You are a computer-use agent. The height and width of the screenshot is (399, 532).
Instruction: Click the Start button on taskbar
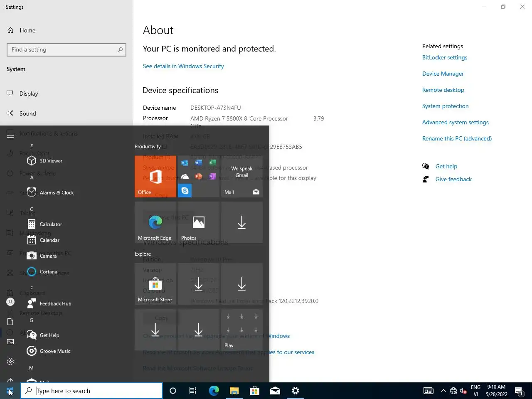coord(10,391)
